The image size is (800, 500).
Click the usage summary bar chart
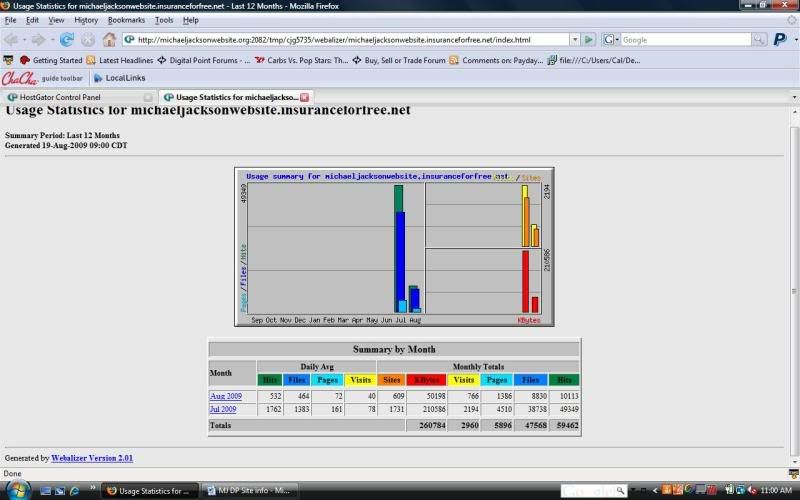click(394, 247)
